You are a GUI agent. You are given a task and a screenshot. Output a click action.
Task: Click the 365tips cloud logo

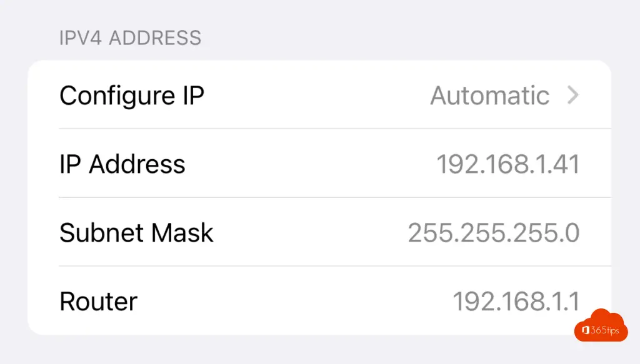pyautogui.click(x=601, y=327)
